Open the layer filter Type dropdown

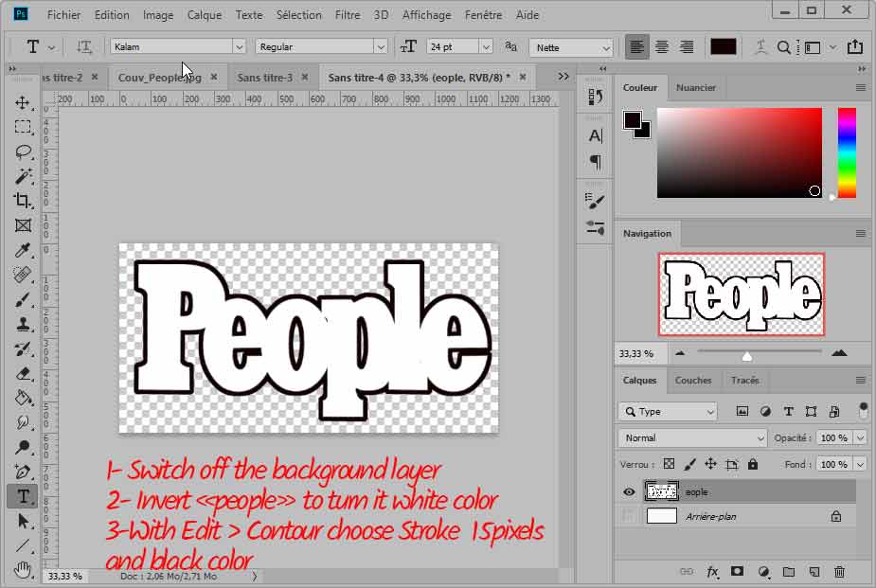tap(668, 412)
